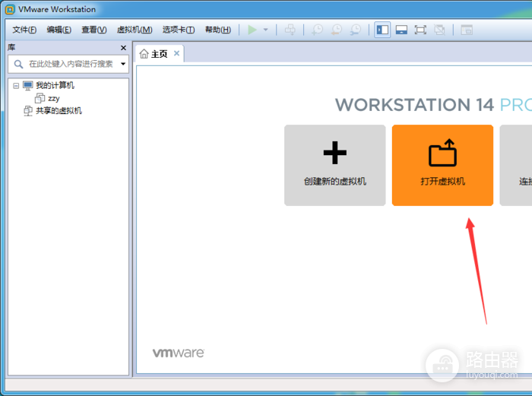This screenshot has width=532, height=396.
Task: Click the Unity mode toolbar icon
Action: pos(439,30)
